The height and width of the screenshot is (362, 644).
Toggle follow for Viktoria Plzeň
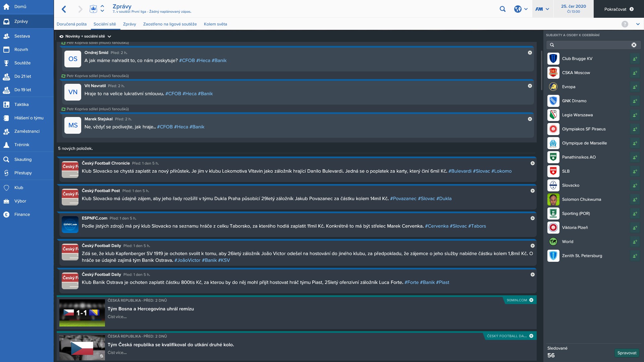point(635,228)
